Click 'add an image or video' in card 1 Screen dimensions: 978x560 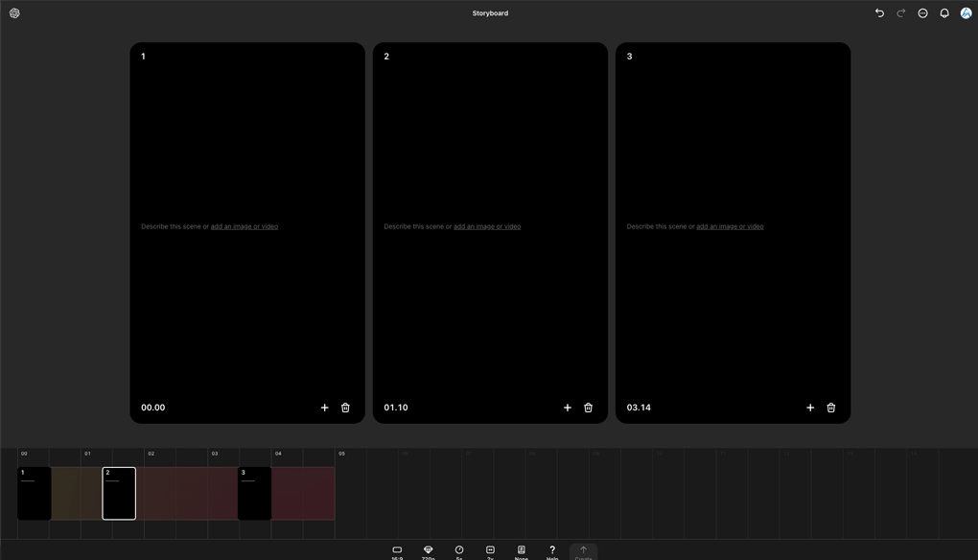pos(244,226)
